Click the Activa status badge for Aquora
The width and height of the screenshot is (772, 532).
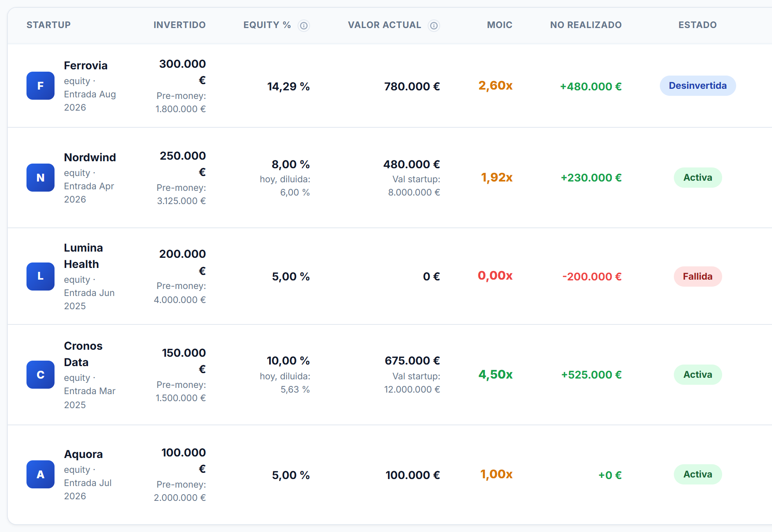pyautogui.click(x=698, y=474)
